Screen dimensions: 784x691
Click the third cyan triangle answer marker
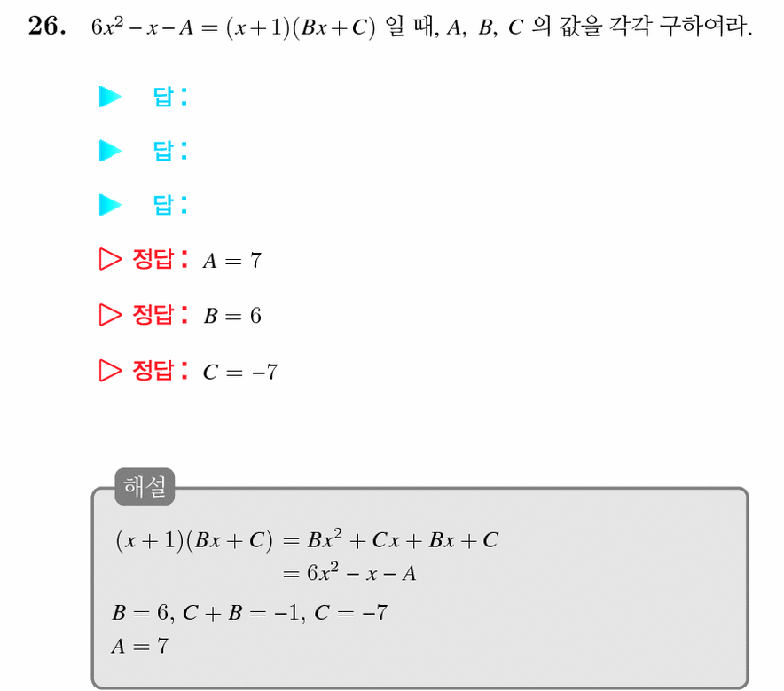(110, 205)
